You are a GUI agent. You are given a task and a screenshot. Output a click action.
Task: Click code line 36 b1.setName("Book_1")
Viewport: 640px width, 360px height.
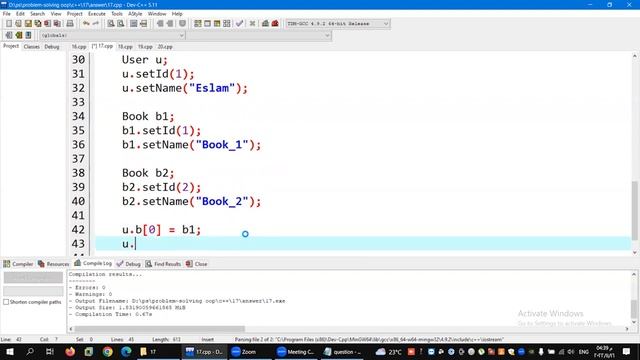pyautogui.click(x=191, y=144)
